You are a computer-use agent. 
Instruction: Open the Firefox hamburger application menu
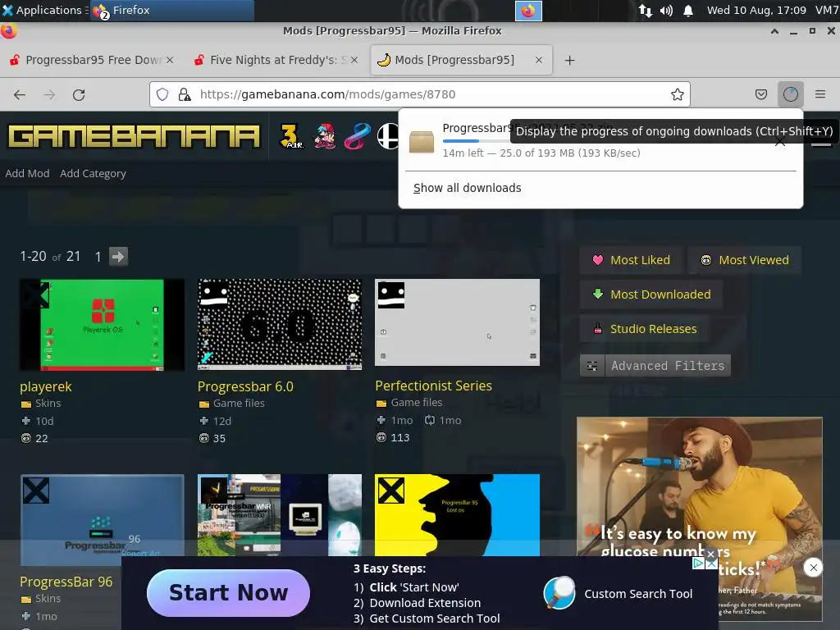pos(820,95)
